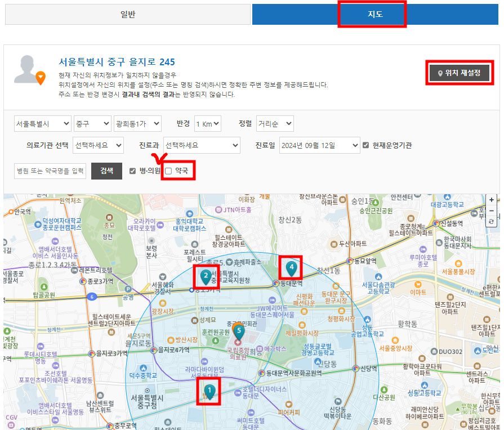Click the 황학동 map label

click(407, 324)
